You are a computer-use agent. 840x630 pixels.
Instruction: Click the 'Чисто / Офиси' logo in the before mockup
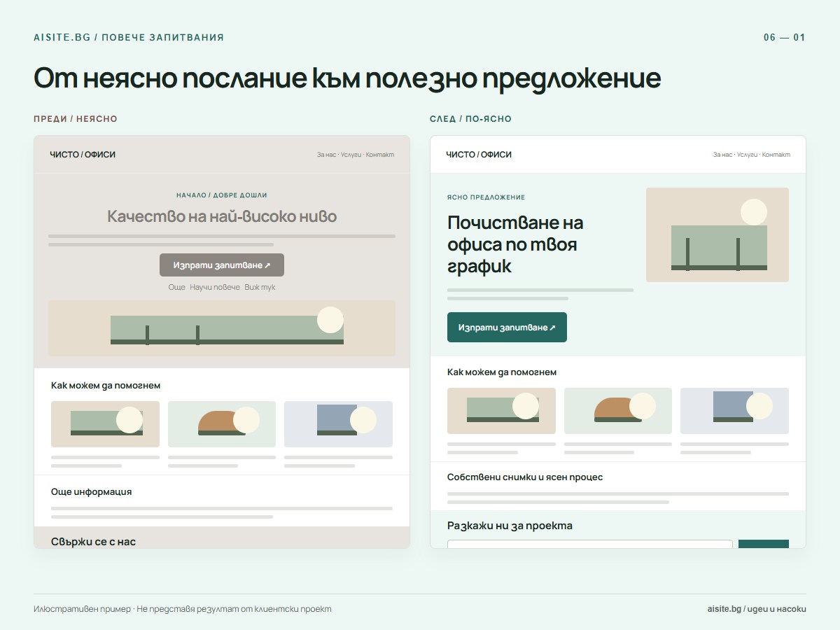pyautogui.click(x=83, y=155)
